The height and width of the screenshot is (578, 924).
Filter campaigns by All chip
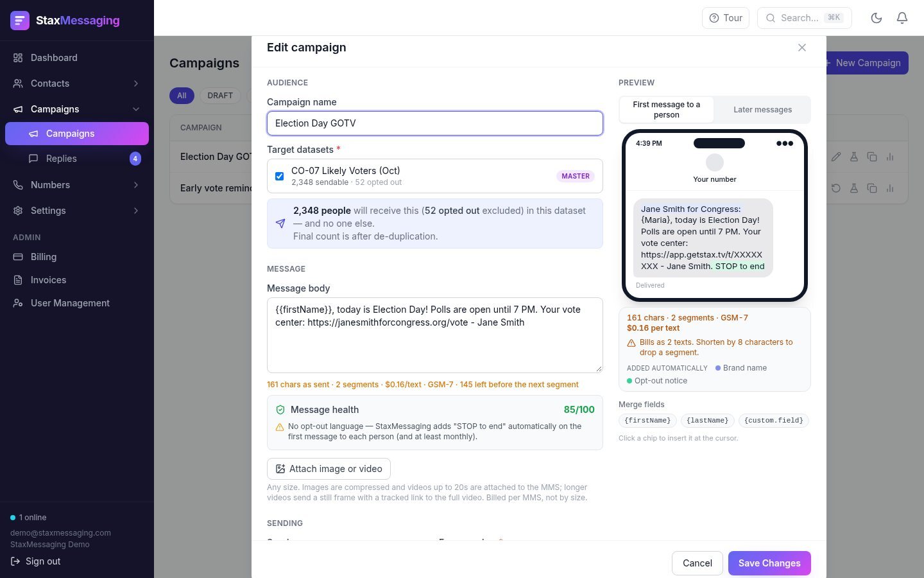[x=182, y=96]
